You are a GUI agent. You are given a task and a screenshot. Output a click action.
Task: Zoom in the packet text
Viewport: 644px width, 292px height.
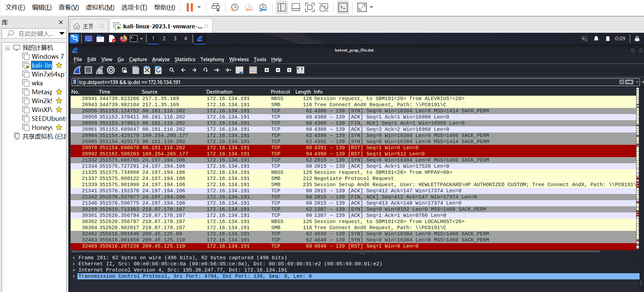267,70
